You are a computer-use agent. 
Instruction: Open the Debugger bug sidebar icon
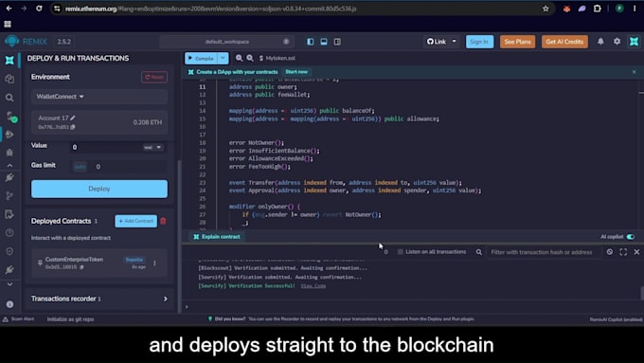tap(9, 153)
